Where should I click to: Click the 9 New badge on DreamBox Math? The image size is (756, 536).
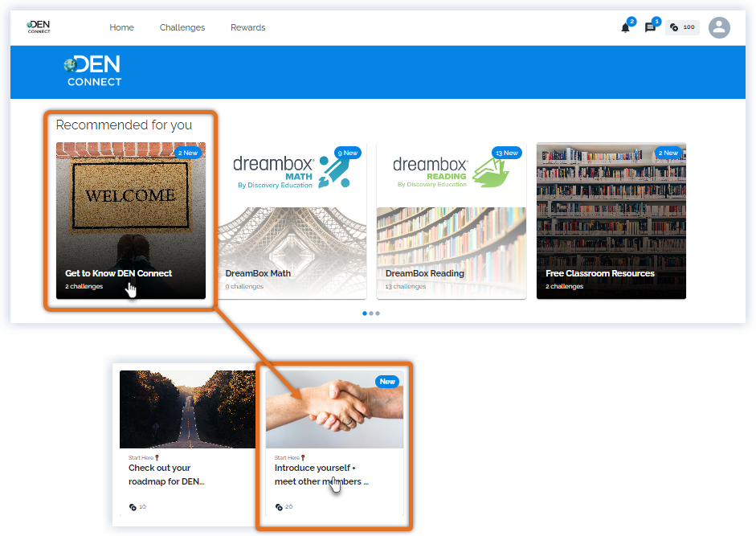click(x=348, y=153)
